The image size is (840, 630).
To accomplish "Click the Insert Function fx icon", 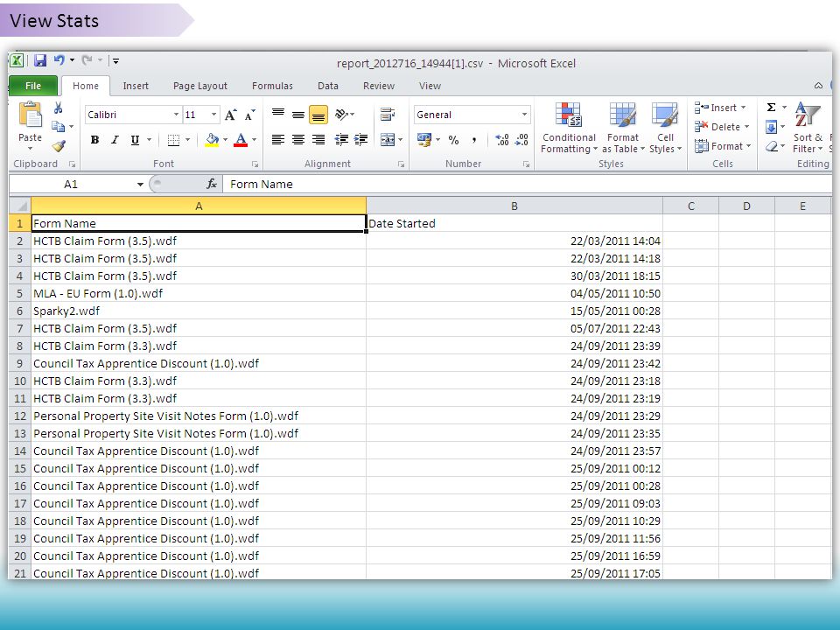I will pos(212,184).
